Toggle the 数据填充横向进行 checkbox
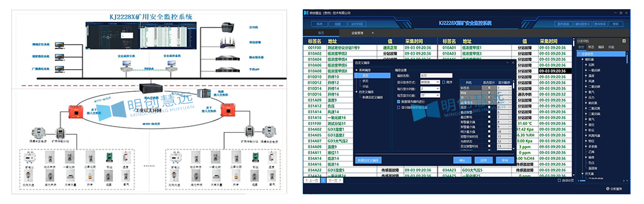Image resolution: width=644 pixels, height=204 pixels. tap(399, 101)
